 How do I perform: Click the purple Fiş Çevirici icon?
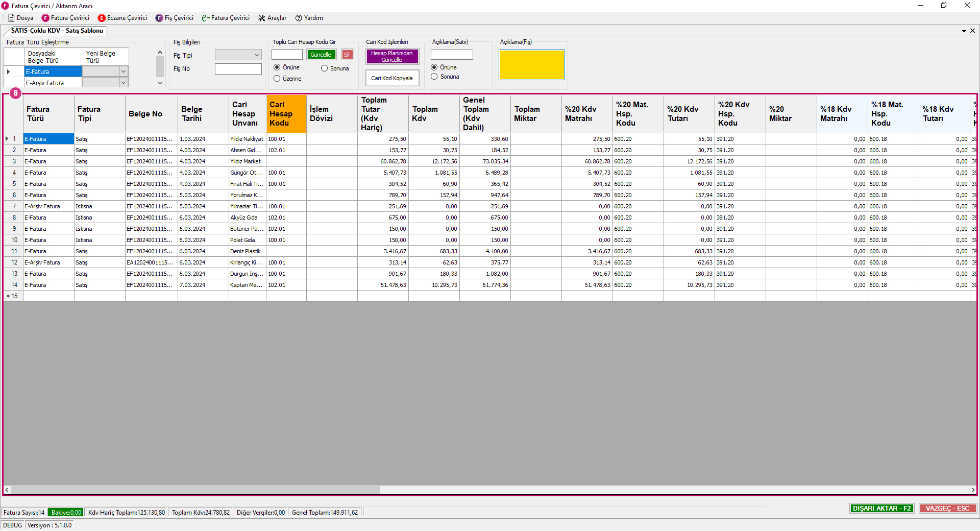click(x=159, y=18)
